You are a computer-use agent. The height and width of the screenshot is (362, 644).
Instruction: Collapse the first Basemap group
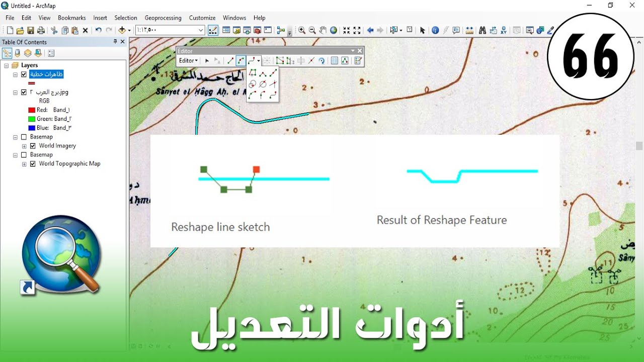[16, 137]
